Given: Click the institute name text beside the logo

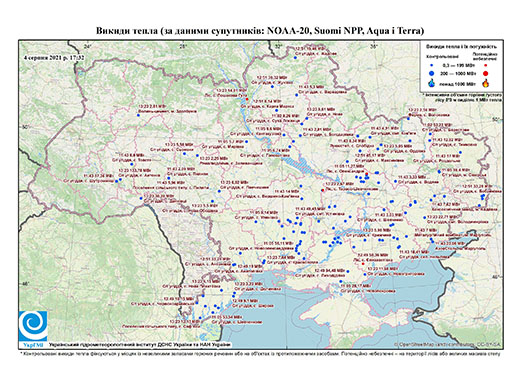Looking at the screenshot, I should 139,344.
